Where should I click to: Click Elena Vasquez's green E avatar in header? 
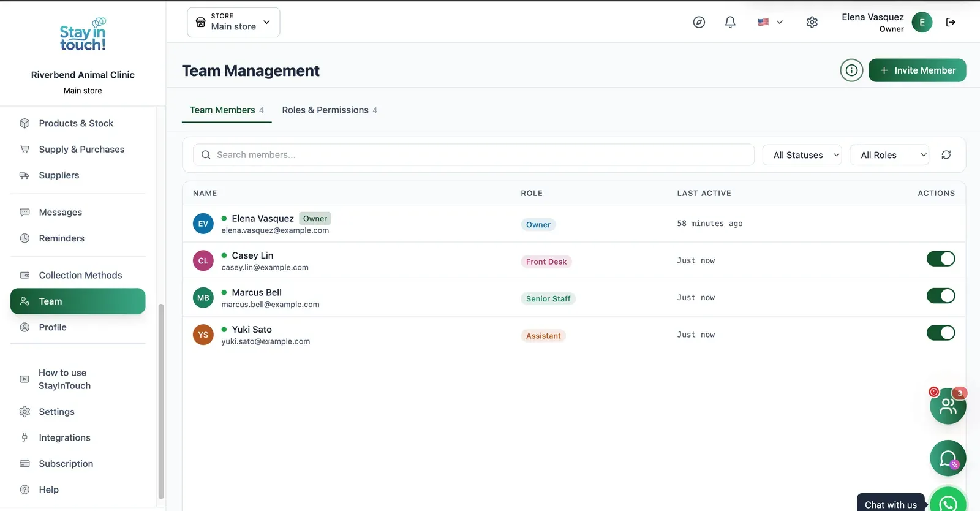(922, 22)
